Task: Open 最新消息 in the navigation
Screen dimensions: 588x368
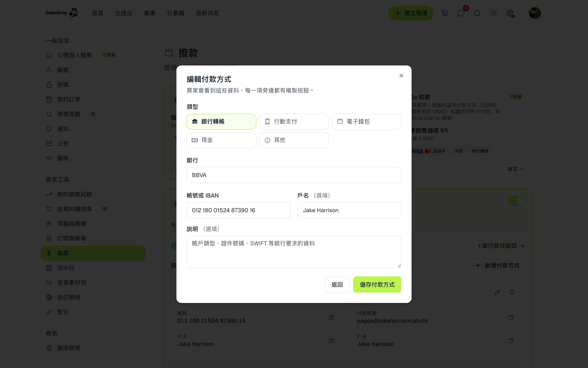Action: pos(207,13)
